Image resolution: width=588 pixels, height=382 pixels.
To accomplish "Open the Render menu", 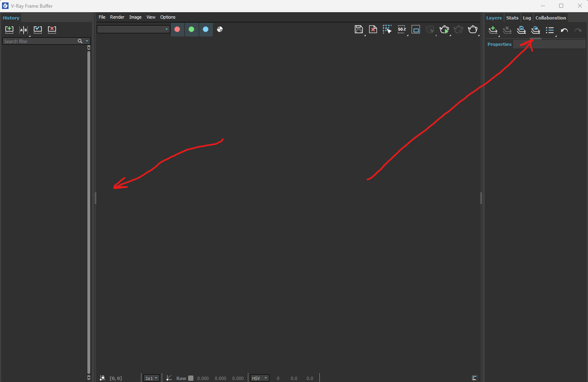I will (x=117, y=17).
